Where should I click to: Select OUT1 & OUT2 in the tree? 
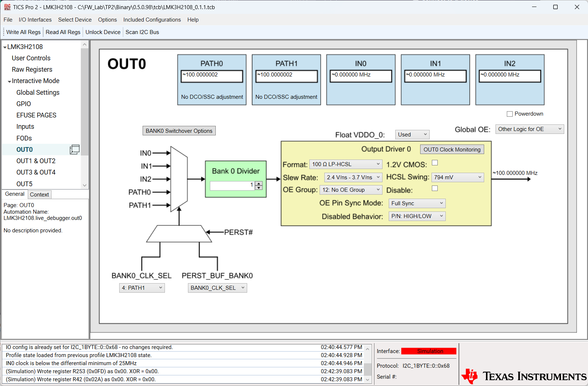point(36,161)
